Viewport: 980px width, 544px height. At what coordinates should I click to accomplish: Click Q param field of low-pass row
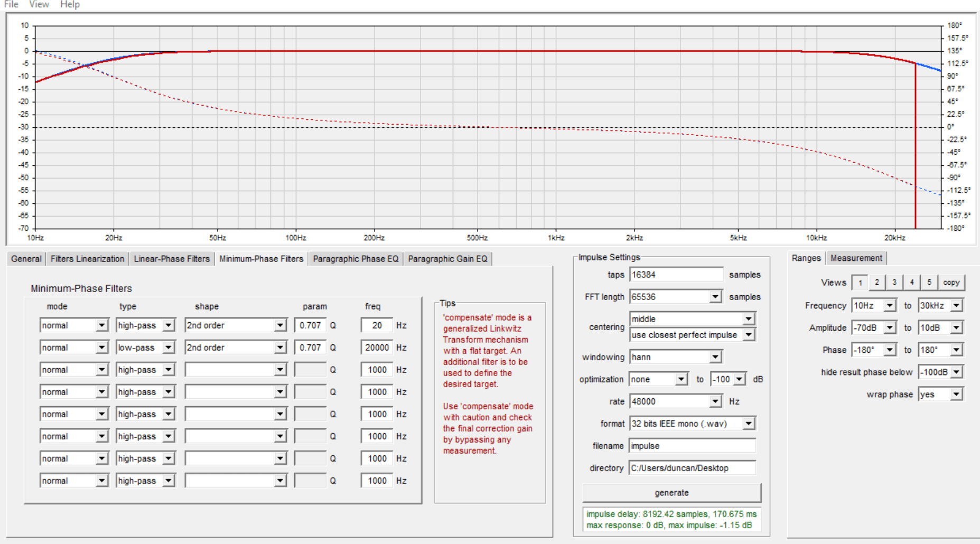tap(311, 348)
